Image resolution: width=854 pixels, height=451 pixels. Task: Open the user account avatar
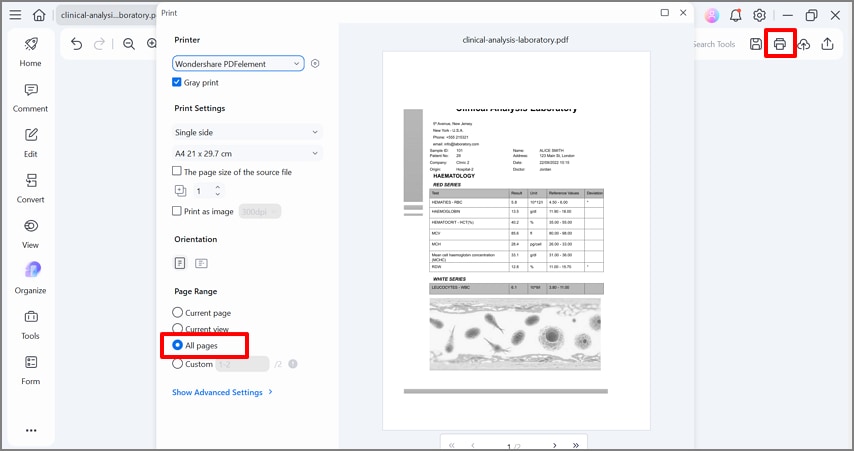[712, 15]
